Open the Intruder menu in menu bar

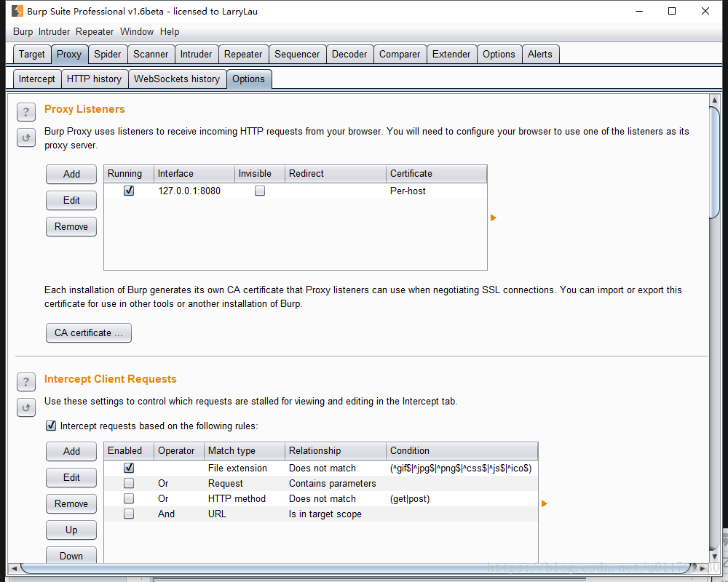[54, 31]
